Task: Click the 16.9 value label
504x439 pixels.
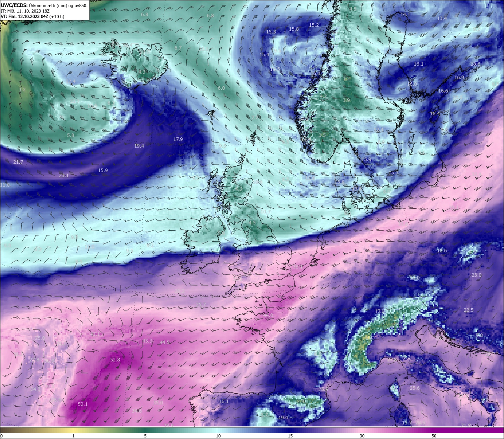Action: coord(459,78)
